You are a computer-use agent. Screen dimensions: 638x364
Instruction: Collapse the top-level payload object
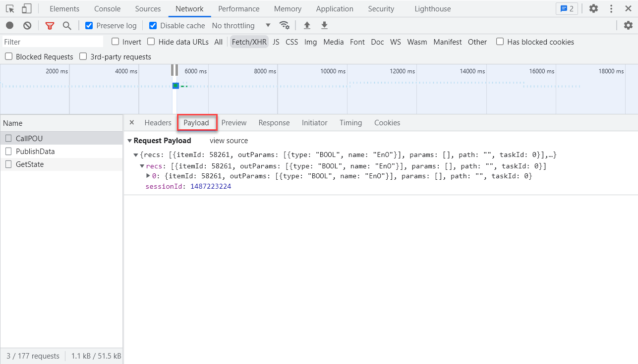tap(136, 155)
